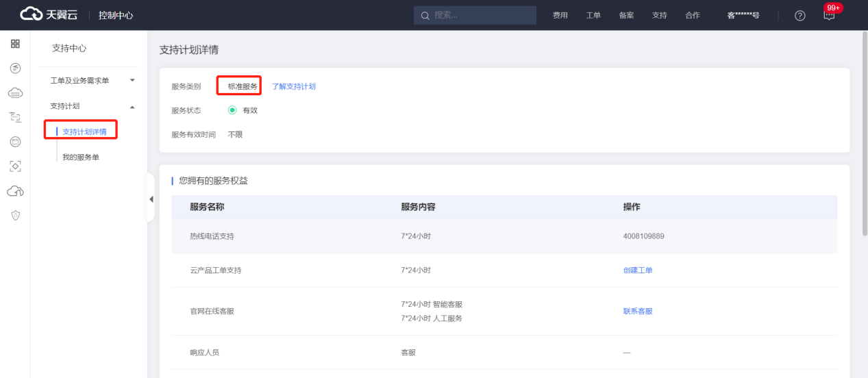Click the 创建工单 link
Image resolution: width=868 pixels, height=378 pixels.
(638, 270)
